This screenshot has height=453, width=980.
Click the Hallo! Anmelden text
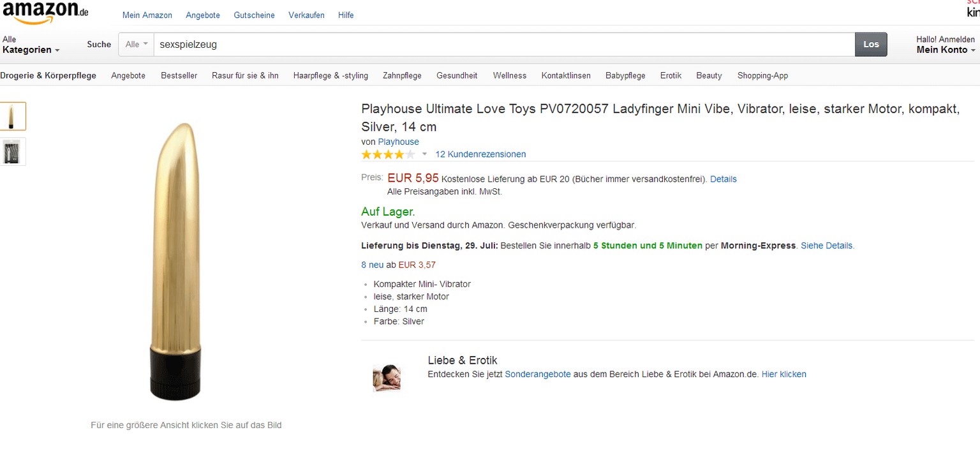tap(946, 40)
